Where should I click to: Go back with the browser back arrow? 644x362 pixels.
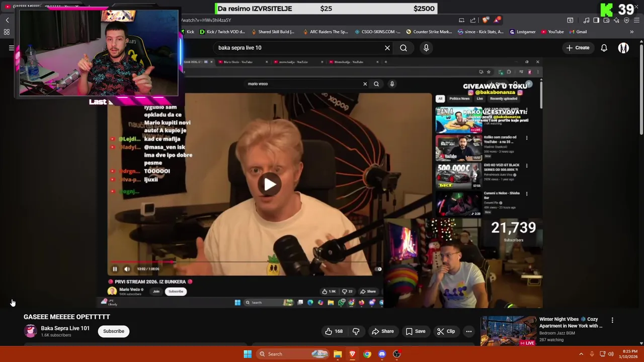(x=7, y=20)
